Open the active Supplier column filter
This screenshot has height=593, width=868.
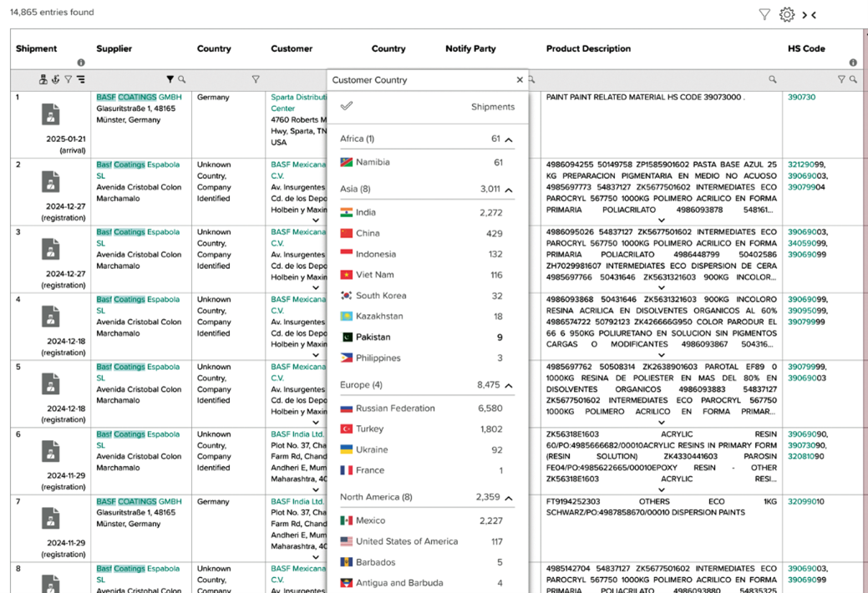pos(170,79)
